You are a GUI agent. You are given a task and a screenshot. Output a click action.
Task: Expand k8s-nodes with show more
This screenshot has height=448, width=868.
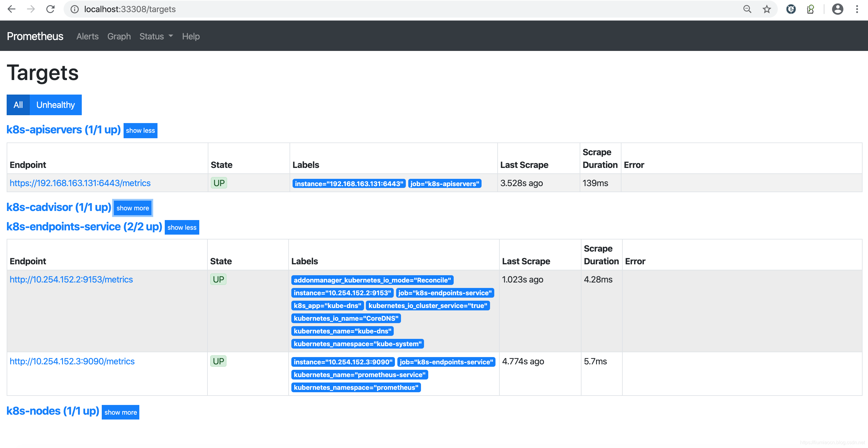coord(120,412)
